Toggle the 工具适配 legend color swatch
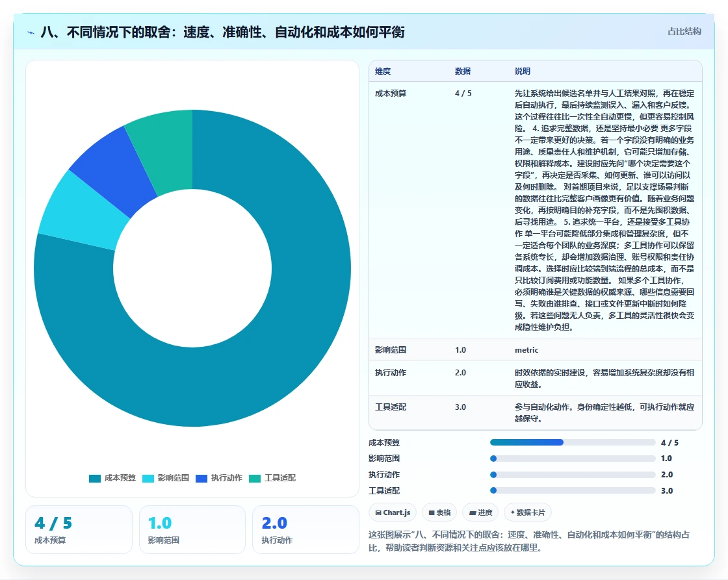Image resolution: width=728 pixels, height=580 pixels. coord(255,479)
